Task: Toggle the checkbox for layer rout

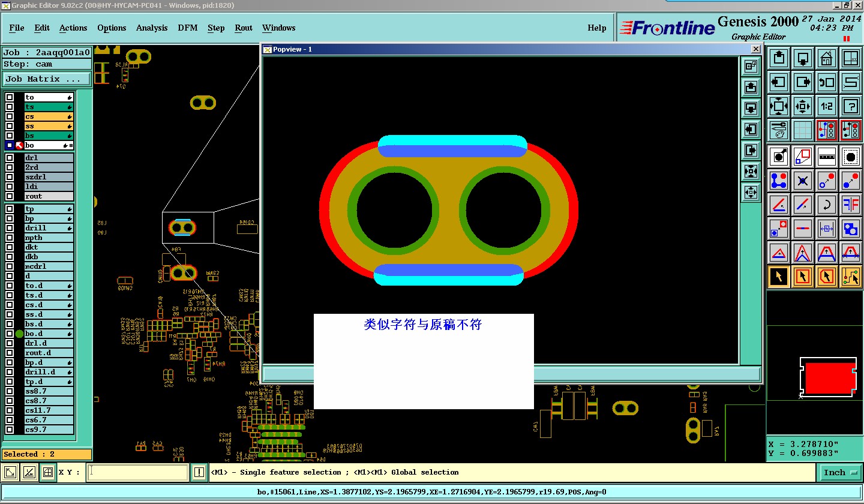Action: 10,196
